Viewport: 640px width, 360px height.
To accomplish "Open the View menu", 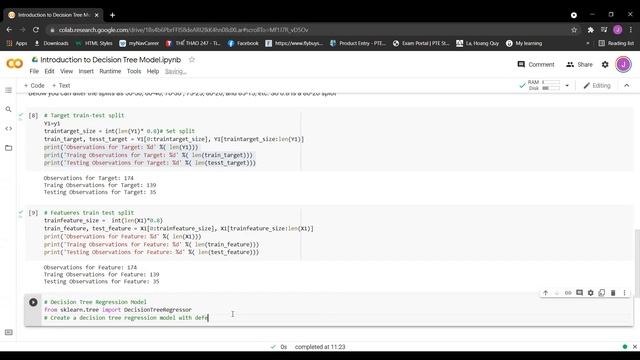I will click(x=67, y=71).
